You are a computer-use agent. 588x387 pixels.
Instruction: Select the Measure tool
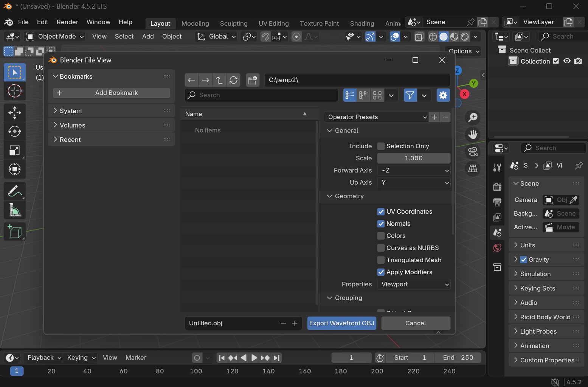pos(15,210)
